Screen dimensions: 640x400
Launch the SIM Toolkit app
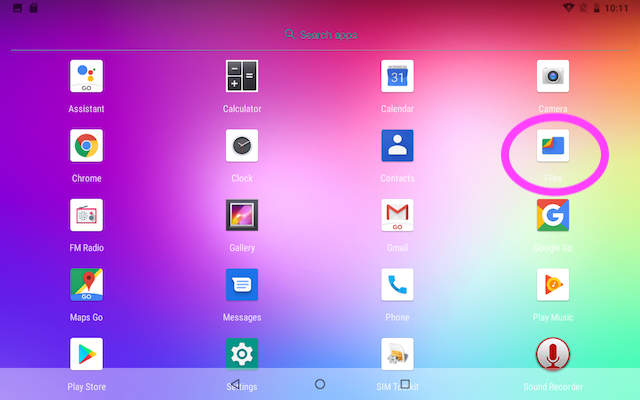pyautogui.click(x=397, y=354)
